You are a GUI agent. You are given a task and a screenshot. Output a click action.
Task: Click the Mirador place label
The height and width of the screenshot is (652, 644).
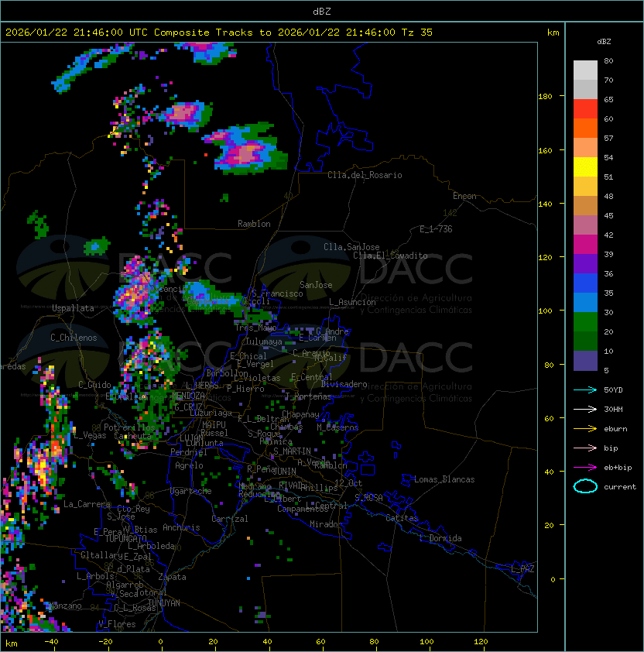pyautogui.click(x=326, y=524)
